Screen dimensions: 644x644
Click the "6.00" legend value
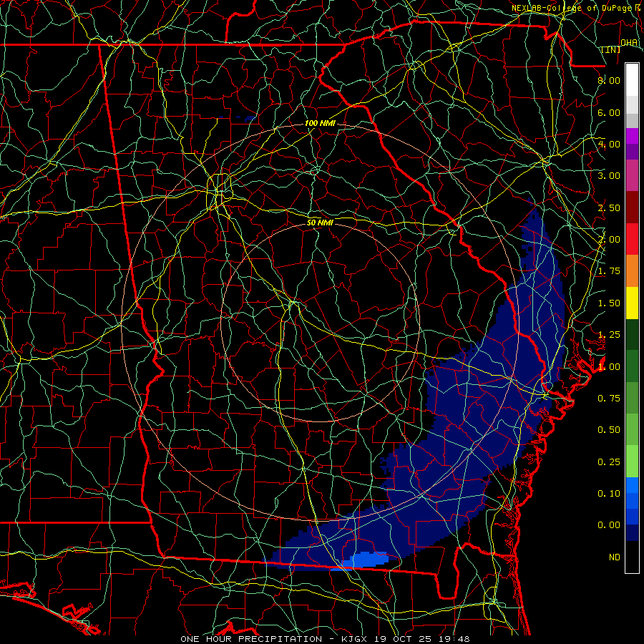[x=609, y=112]
